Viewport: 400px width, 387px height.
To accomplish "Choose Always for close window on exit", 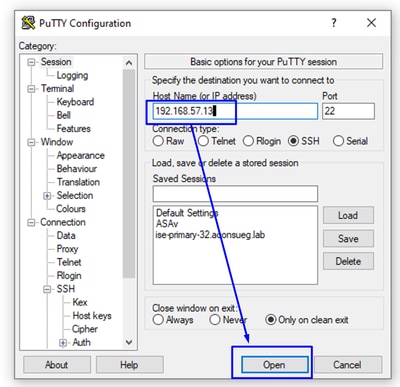I will click(x=173, y=320).
